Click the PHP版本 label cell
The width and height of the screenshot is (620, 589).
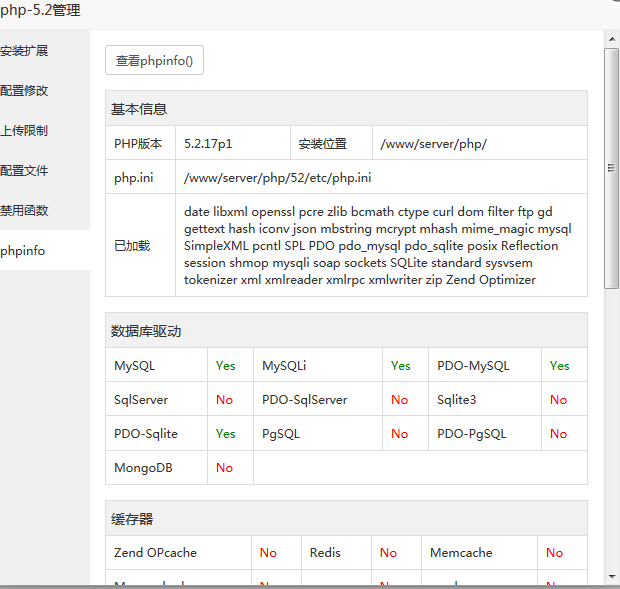pos(140,143)
